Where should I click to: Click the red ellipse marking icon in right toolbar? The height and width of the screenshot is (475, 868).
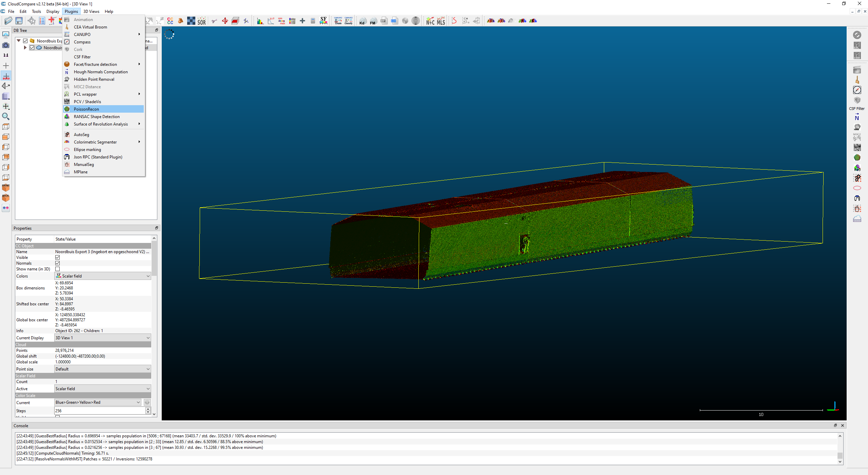tap(857, 188)
